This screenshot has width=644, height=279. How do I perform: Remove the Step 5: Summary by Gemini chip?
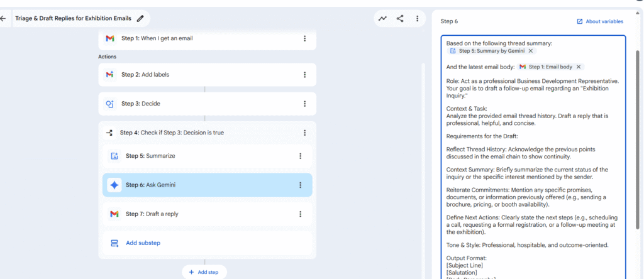coord(530,51)
